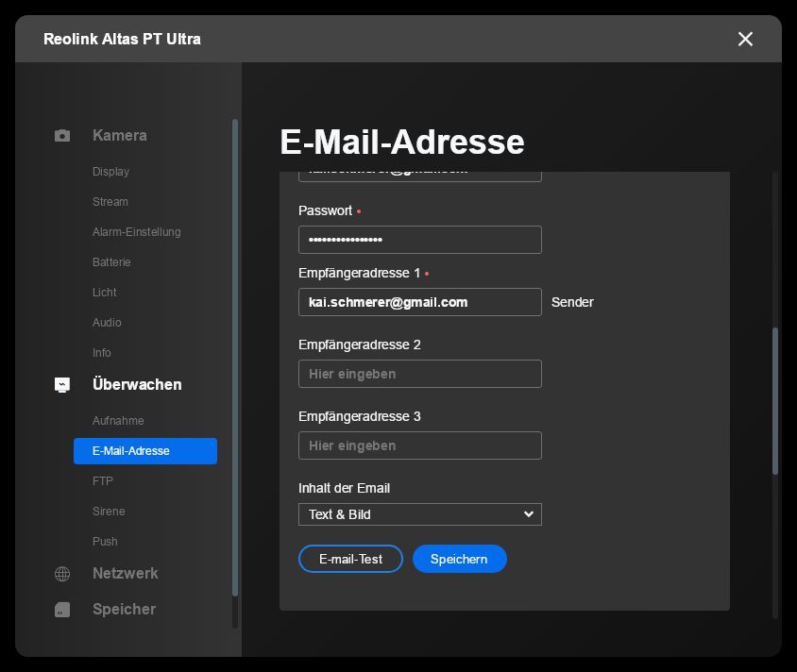Select FTP in the sidebar
The width and height of the screenshot is (797, 672).
coord(103,481)
